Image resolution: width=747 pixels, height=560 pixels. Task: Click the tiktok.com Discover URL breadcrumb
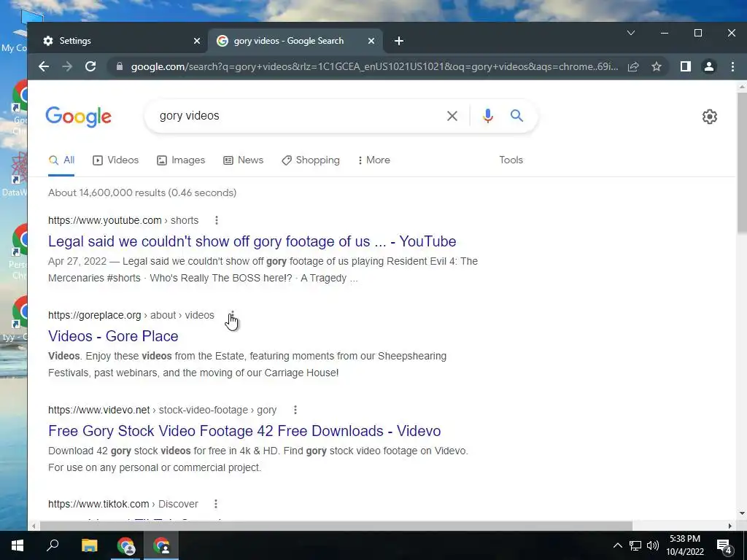(x=123, y=504)
